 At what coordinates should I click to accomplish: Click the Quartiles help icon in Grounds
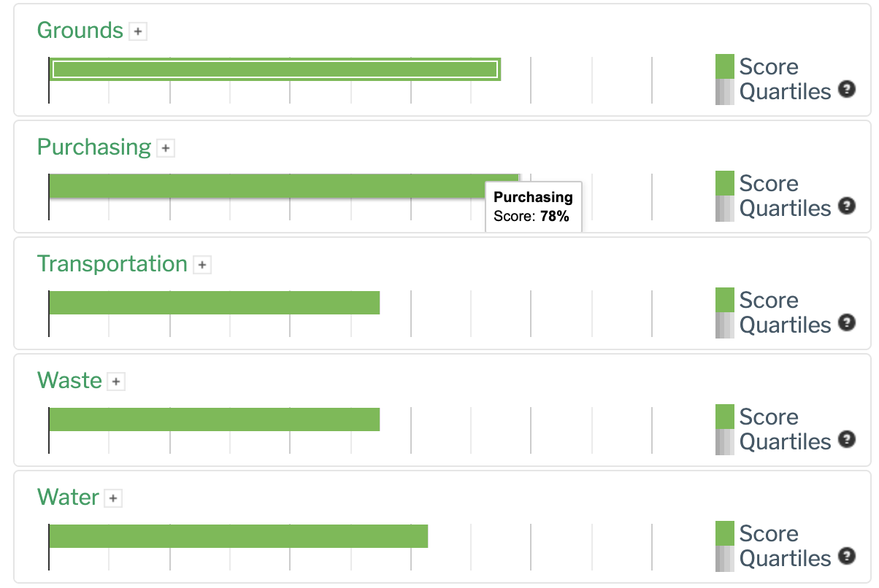[847, 90]
